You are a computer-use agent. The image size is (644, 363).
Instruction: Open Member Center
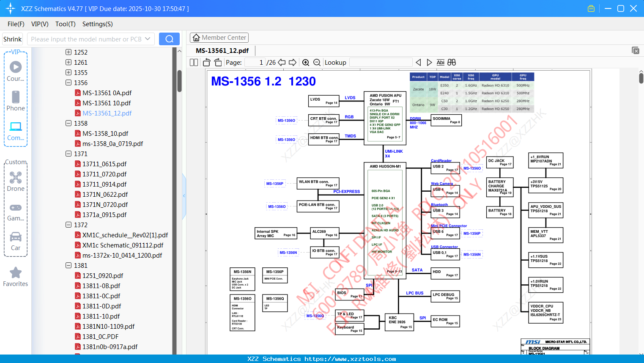[219, 38]
